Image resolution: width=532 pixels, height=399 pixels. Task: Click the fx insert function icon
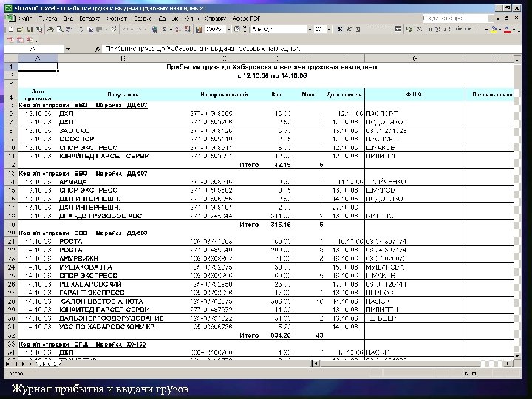coord(98,50)
